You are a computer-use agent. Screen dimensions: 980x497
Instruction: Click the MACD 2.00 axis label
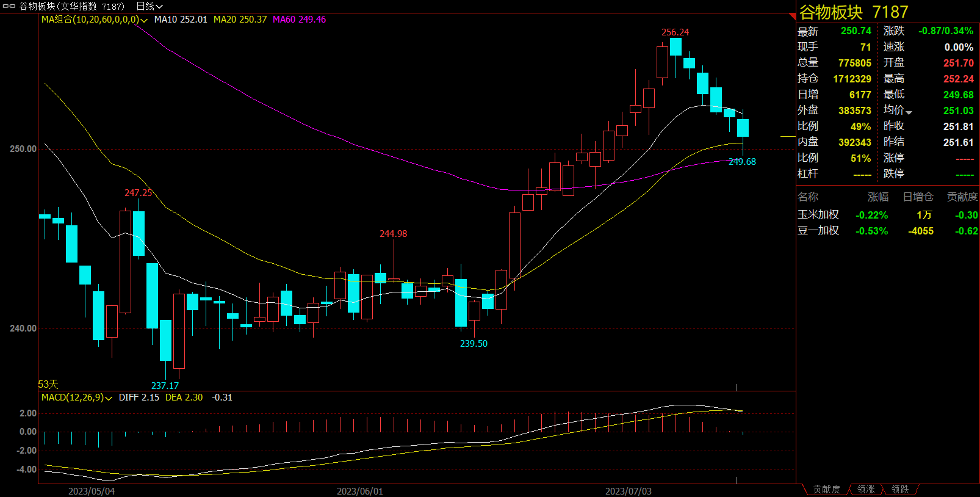[28, 413]
